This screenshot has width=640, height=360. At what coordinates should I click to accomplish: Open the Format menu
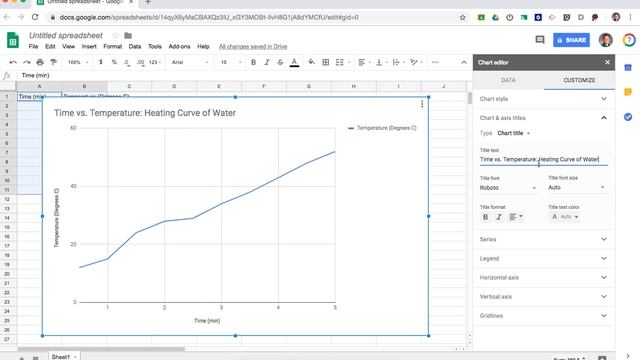pos(113,47)
